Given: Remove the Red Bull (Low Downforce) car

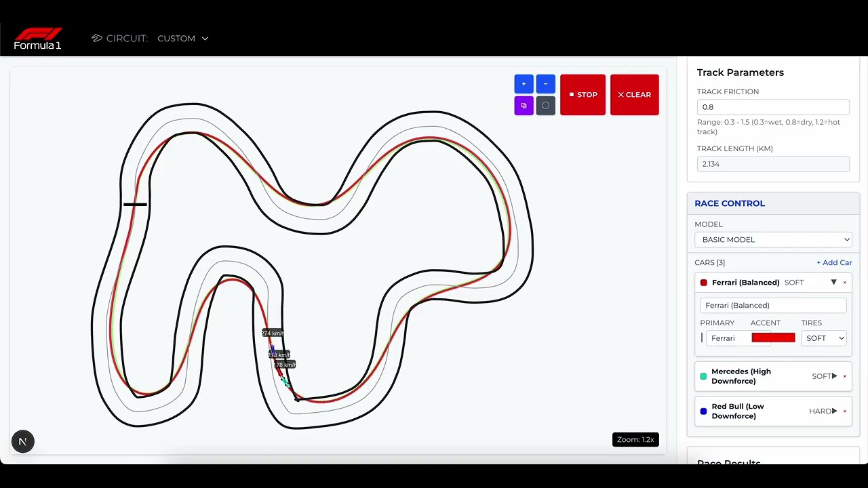Looking at the screenshot, I should tap(845, 411).
